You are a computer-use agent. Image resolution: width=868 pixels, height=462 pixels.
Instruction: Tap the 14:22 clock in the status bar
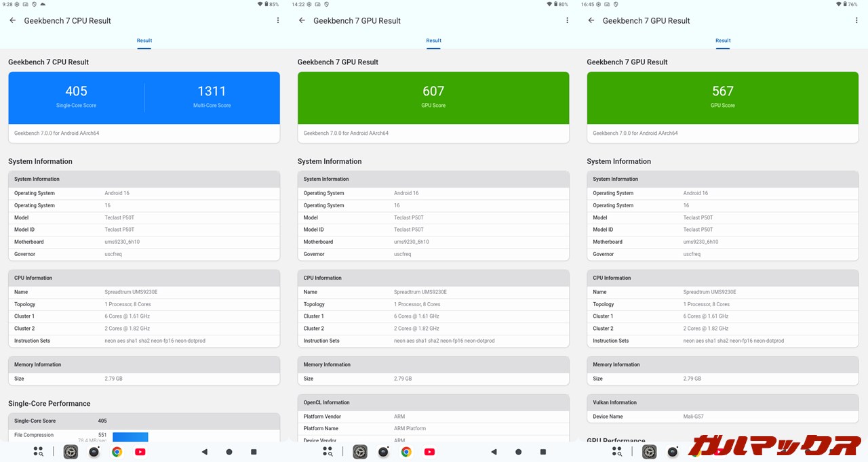[x=298, y=4]
